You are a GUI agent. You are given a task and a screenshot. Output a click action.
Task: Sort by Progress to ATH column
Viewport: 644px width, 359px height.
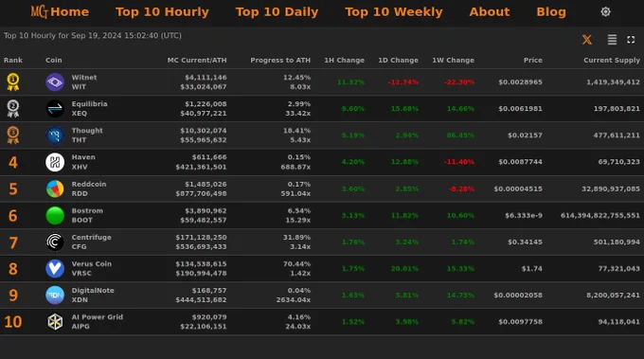coord(280,60)
